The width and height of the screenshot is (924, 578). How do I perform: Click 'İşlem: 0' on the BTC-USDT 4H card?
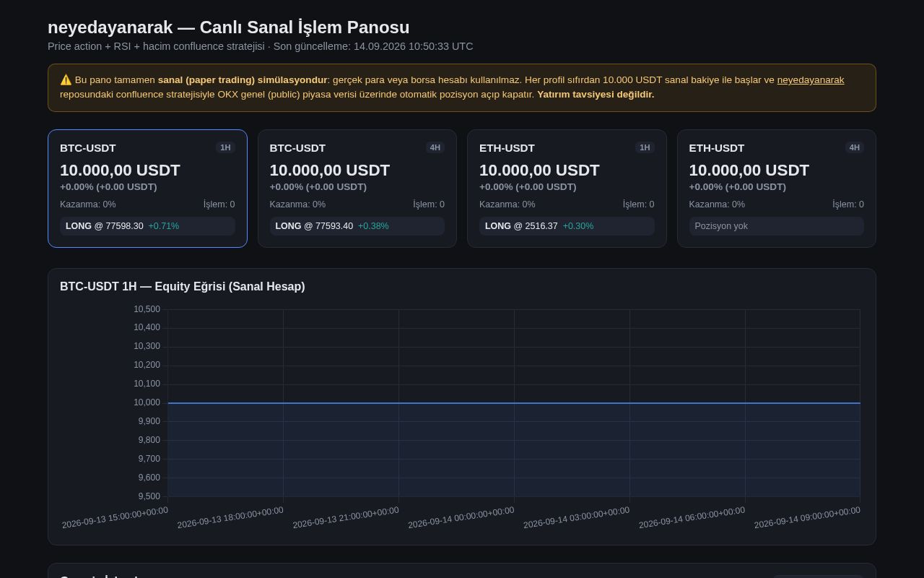[429, 204]
